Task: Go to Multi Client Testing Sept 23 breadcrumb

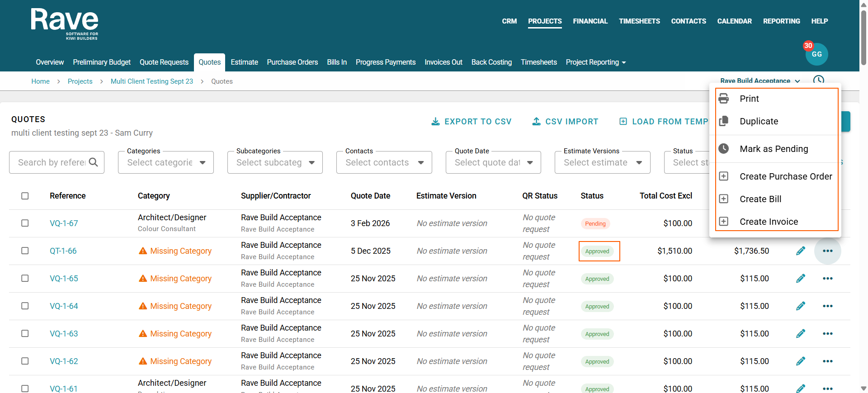Action: click(151, 81)
